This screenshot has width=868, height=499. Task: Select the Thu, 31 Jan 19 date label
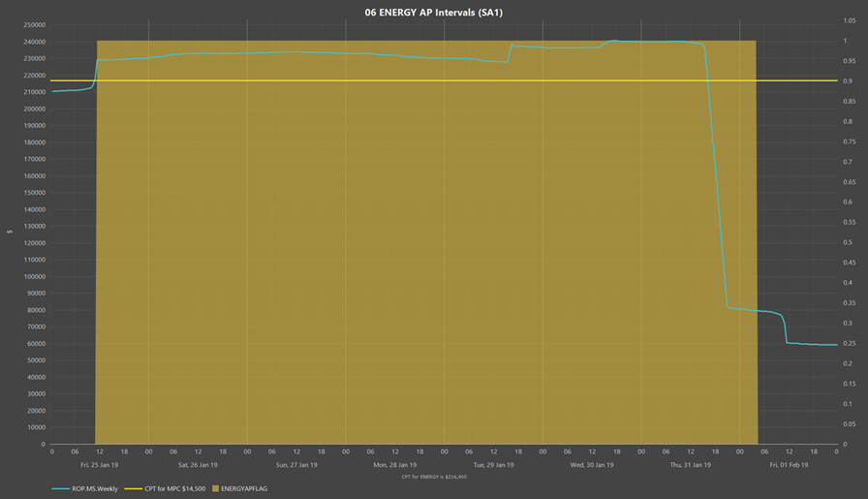tap(690, 465)
